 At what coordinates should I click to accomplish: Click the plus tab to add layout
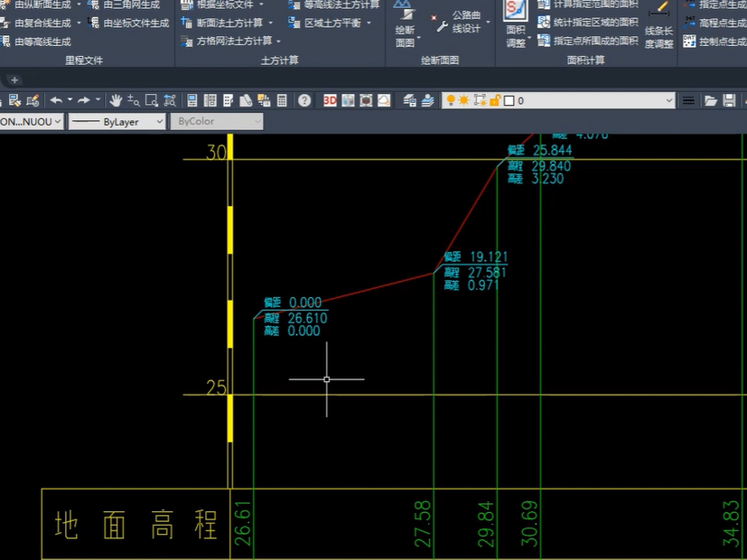point(13,79)
